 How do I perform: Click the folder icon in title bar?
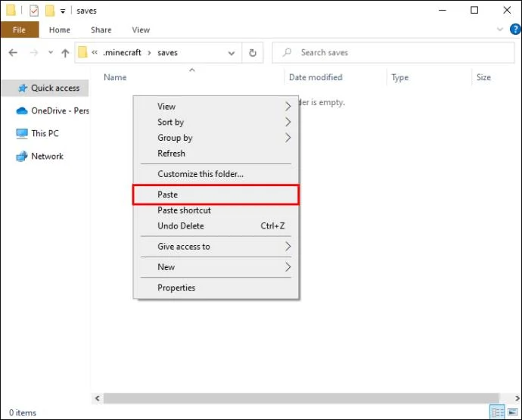(11, 11)
